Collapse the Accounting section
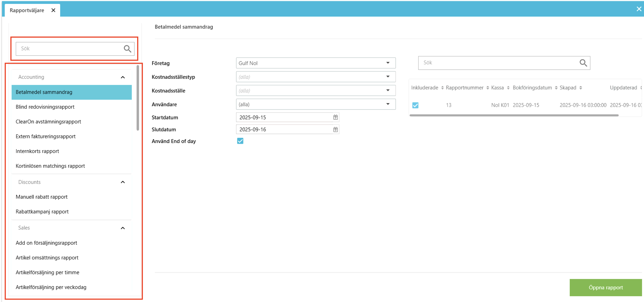 123,77
